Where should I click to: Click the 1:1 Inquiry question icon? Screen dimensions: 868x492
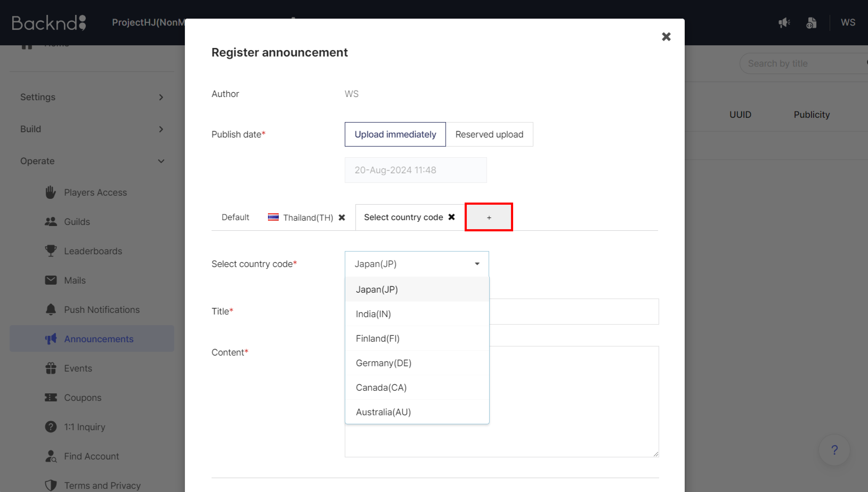pos(51,427)
